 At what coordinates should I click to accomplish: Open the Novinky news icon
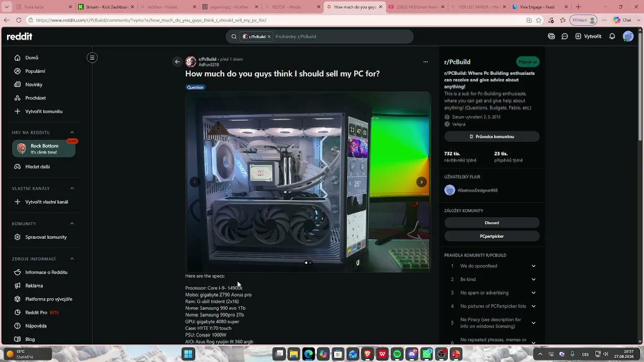point(18,84)
